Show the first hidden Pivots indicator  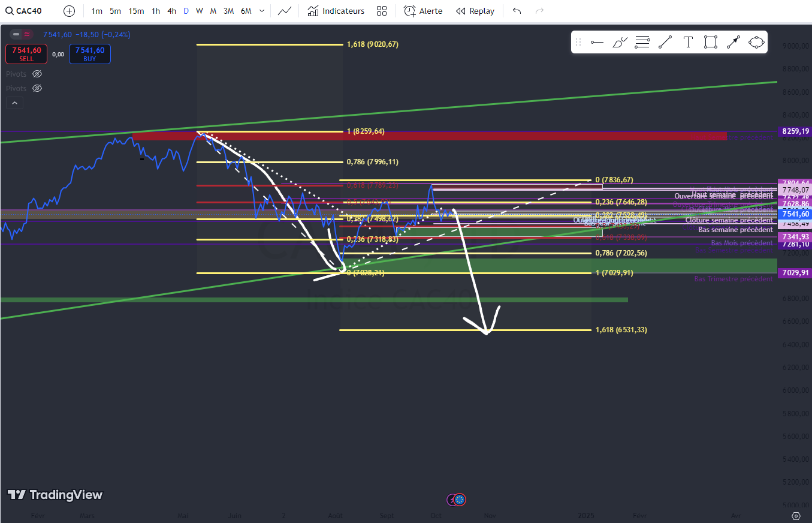point(37,74)
